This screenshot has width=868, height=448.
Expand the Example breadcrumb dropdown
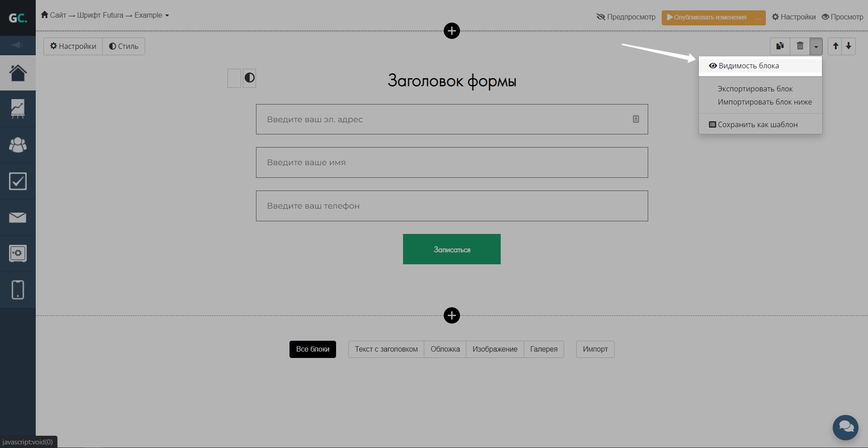click(x=152, y=15)
